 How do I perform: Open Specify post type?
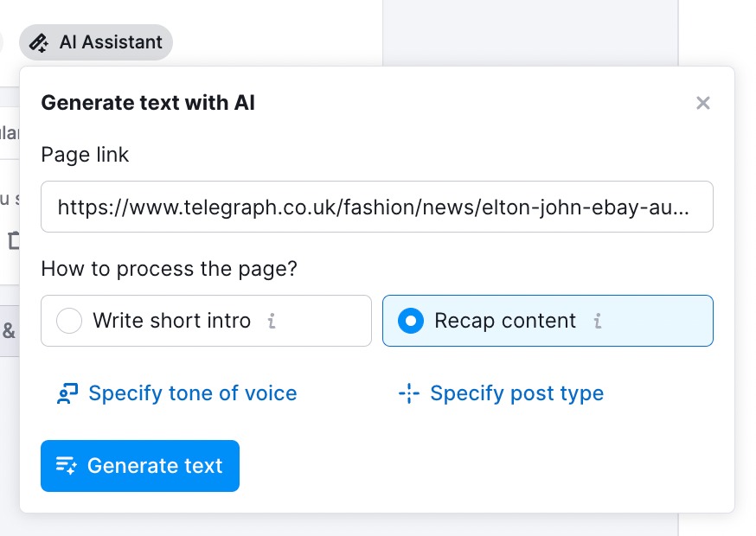(501, 393)
